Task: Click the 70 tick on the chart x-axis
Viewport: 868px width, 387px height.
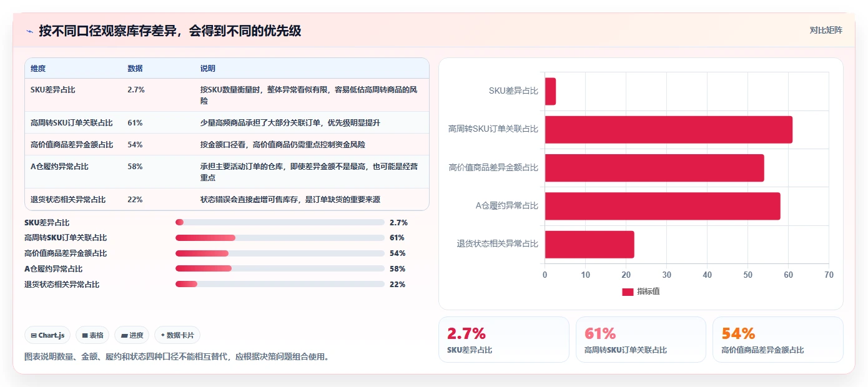Action: click(x=829, y=275)
